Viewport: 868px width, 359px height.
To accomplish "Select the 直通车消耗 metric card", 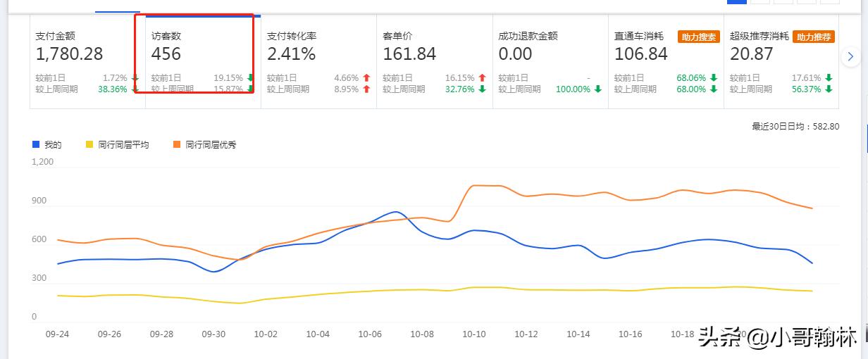I will (x=665, y=63).
